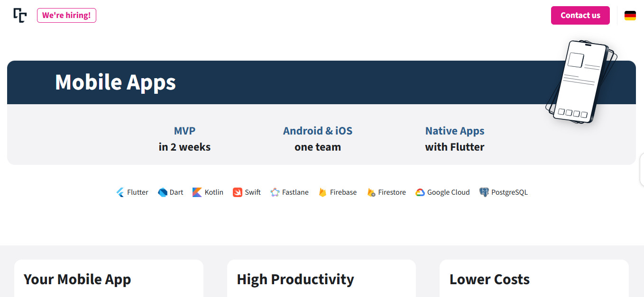
Task: Click the Kotlin logo icon
Action: coord(197,192)
